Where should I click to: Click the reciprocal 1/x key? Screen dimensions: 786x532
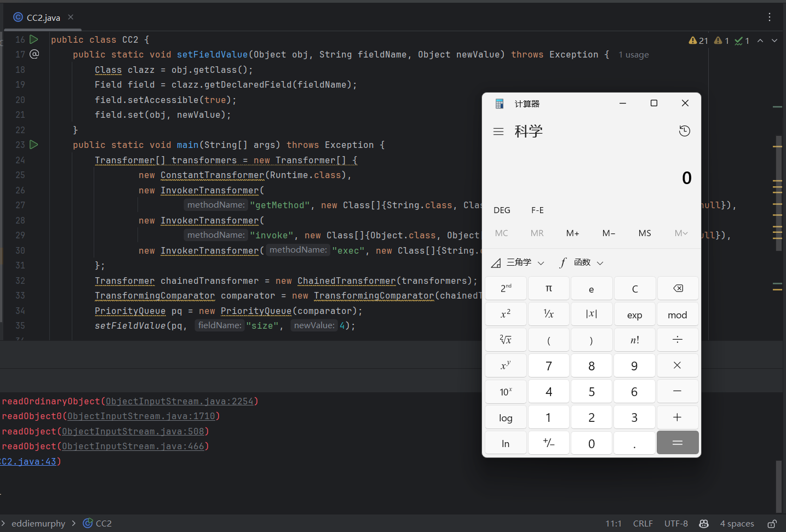click(549, 314)
